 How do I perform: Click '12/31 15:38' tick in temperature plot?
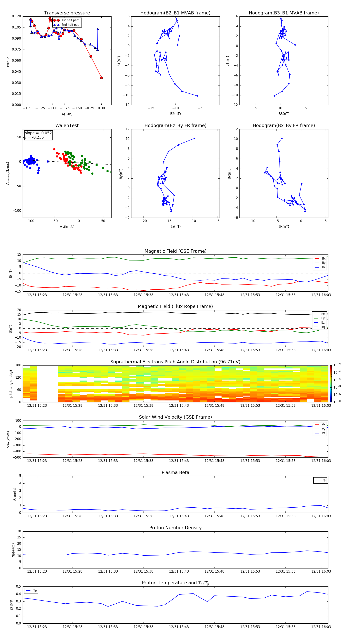(143, 627)
